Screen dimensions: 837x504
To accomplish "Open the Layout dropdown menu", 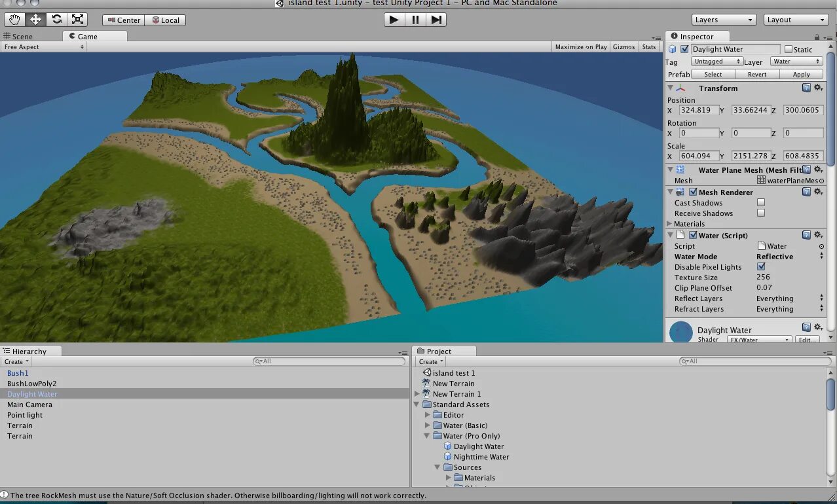I will click(x=796, y=20).
